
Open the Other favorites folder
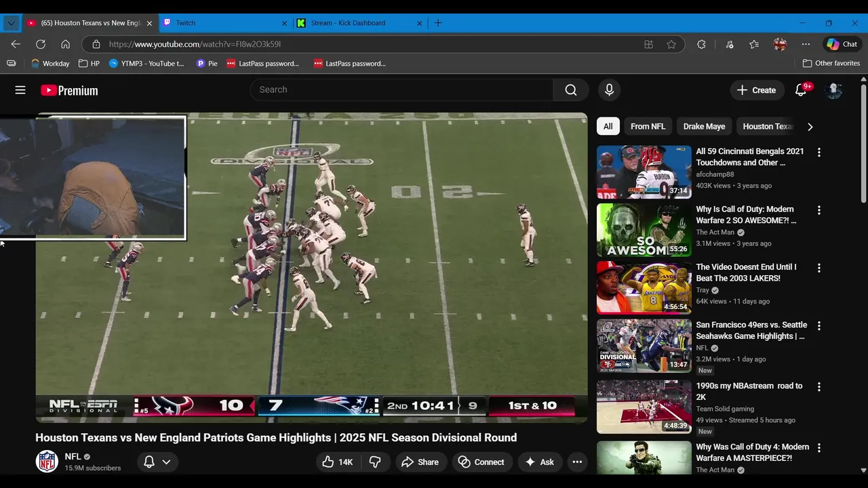pyautogui.click(x=831, y=63)
